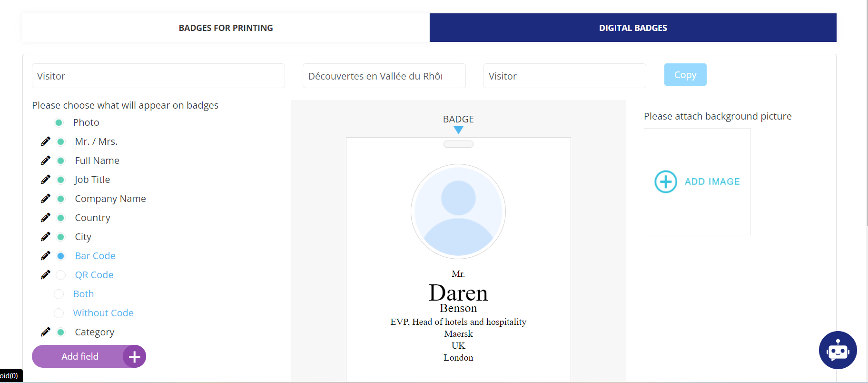Expand the second Visitor category dropdown

564,76
